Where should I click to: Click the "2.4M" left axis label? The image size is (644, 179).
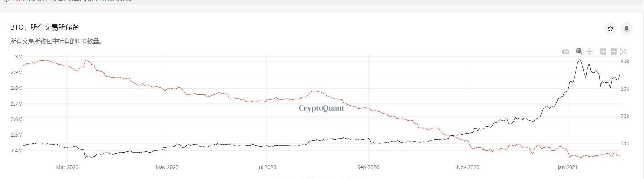[x=16, y=150]
